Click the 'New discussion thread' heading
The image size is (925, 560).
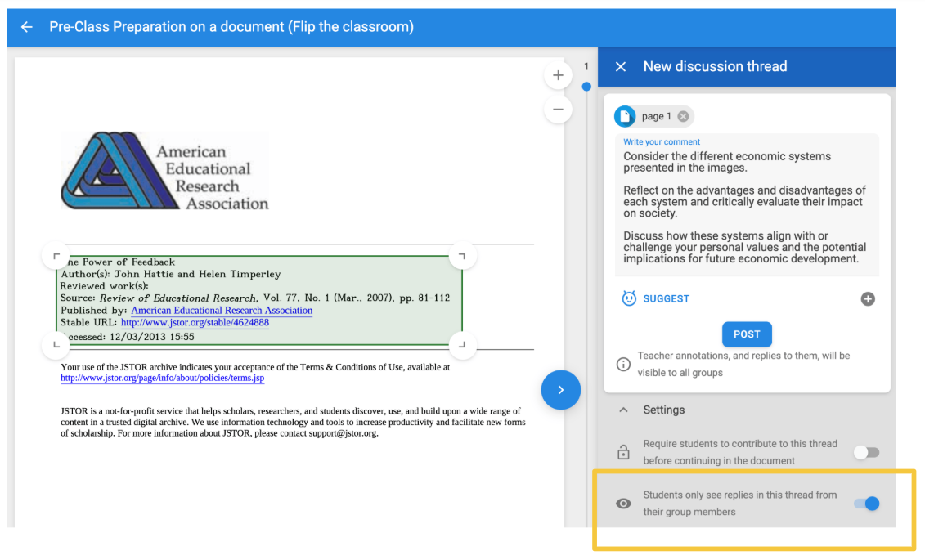715,66
